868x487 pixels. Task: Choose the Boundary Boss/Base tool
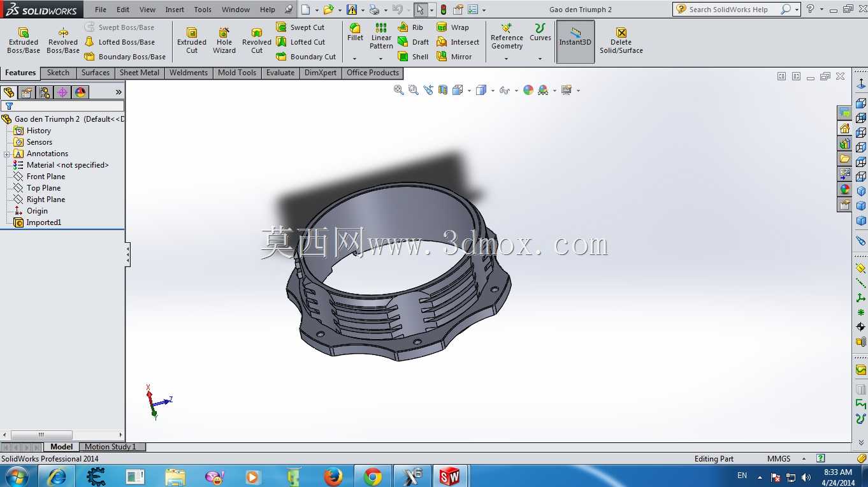[x=125, y=57]
